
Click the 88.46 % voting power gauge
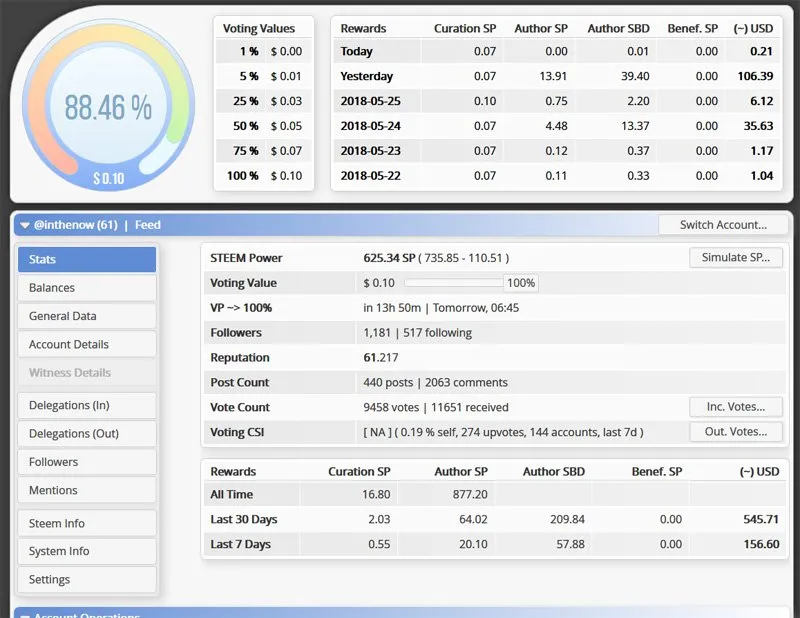click(108, 107)
